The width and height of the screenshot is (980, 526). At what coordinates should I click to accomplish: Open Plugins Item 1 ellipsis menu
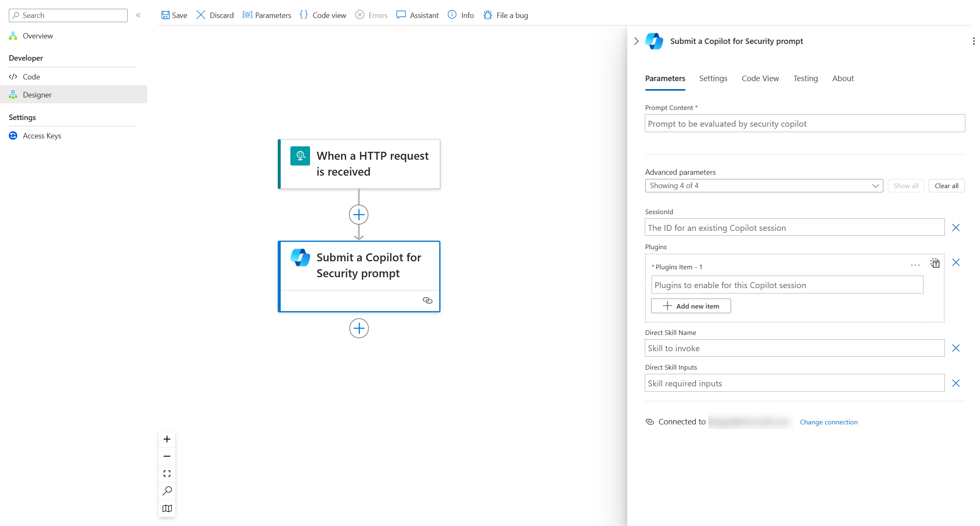pyautogui.click(x=915, y=265)
